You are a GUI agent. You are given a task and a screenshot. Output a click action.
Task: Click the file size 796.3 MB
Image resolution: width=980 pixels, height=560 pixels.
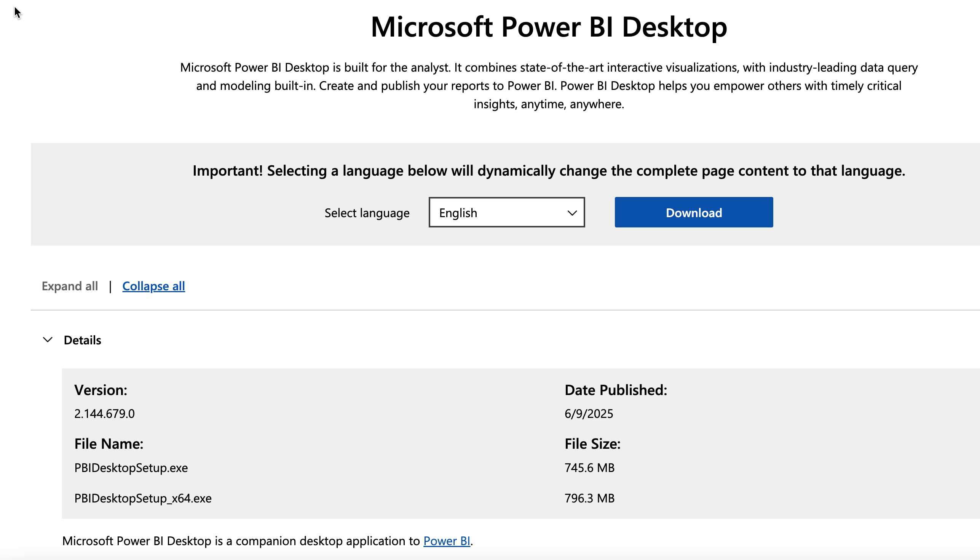point(589,498)
